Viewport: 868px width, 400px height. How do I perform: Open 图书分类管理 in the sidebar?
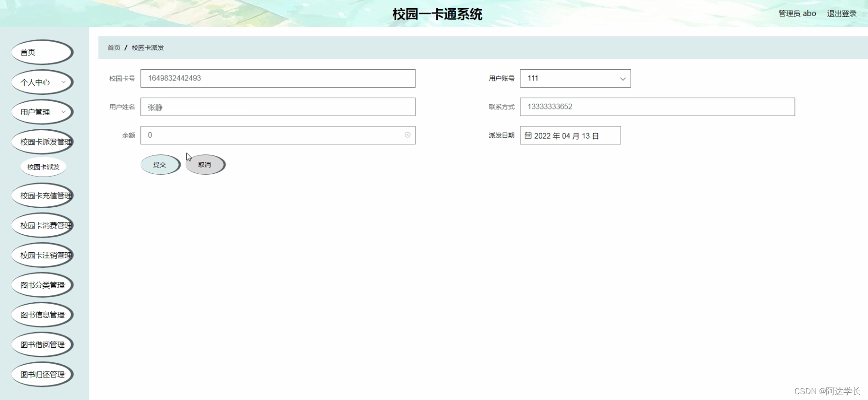click(x=42, y=285)
